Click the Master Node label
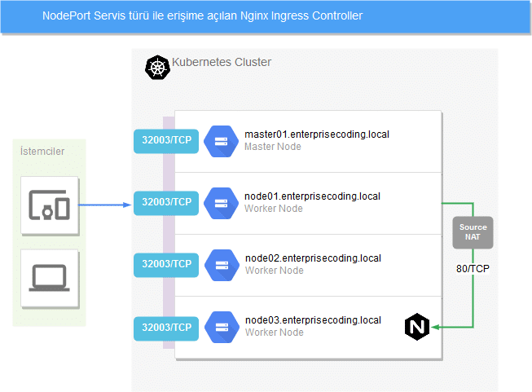Screen dimensions: 532x392 point(273,147)
